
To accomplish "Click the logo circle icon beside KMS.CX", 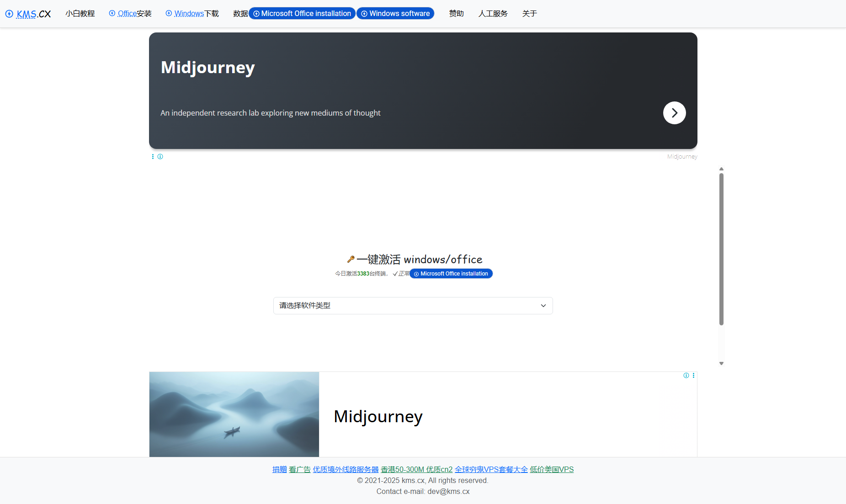I will point(9,14).
